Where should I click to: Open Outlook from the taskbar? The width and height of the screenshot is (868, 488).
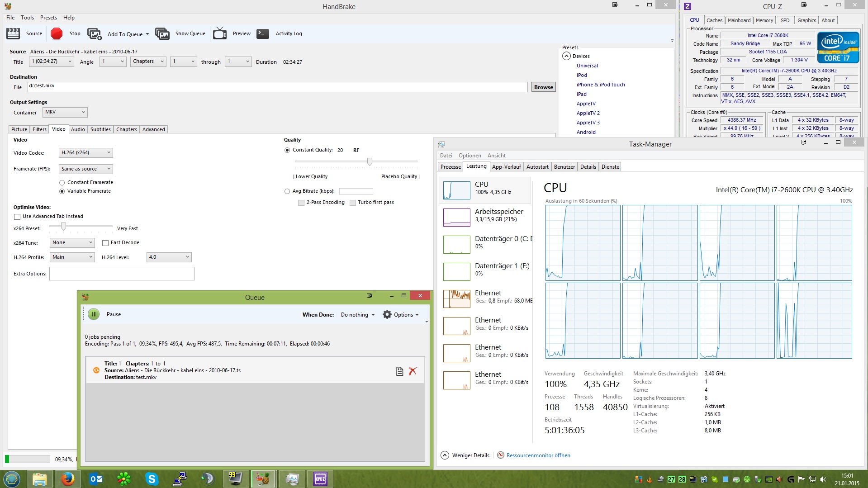coord(96,479)
